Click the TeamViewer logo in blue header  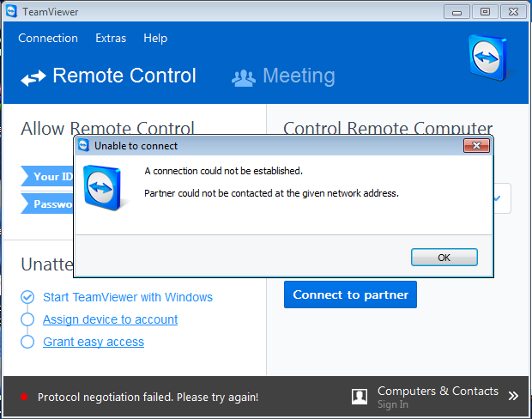(x=488, y=58)
